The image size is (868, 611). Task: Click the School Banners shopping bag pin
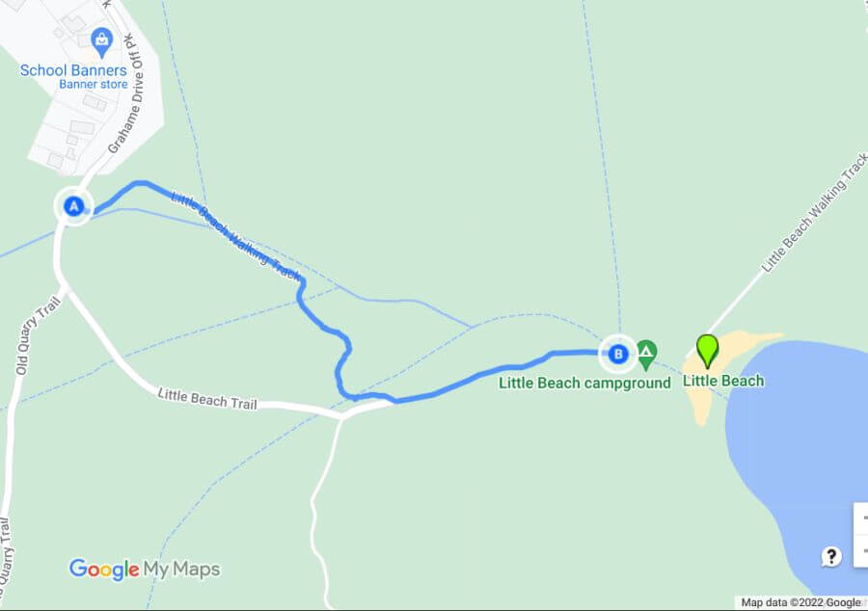pyautogui.click(x=101, y=42)
